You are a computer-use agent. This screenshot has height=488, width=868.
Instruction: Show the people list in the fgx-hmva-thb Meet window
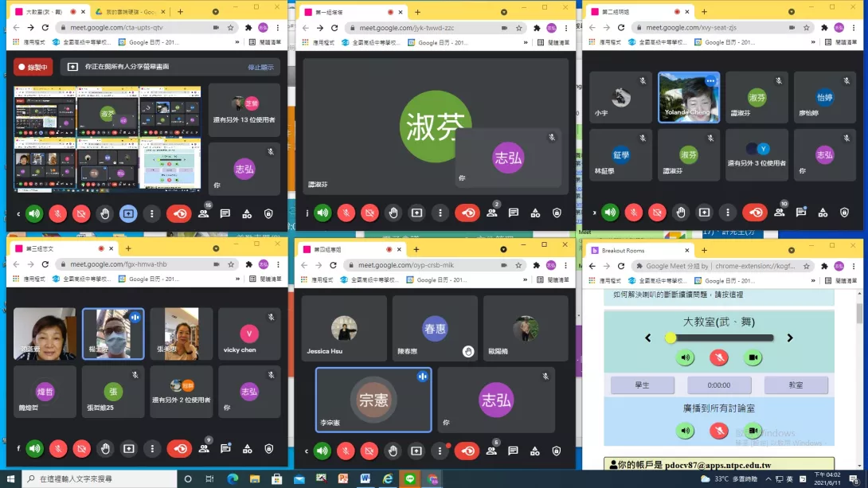click(x=205, y=448)
